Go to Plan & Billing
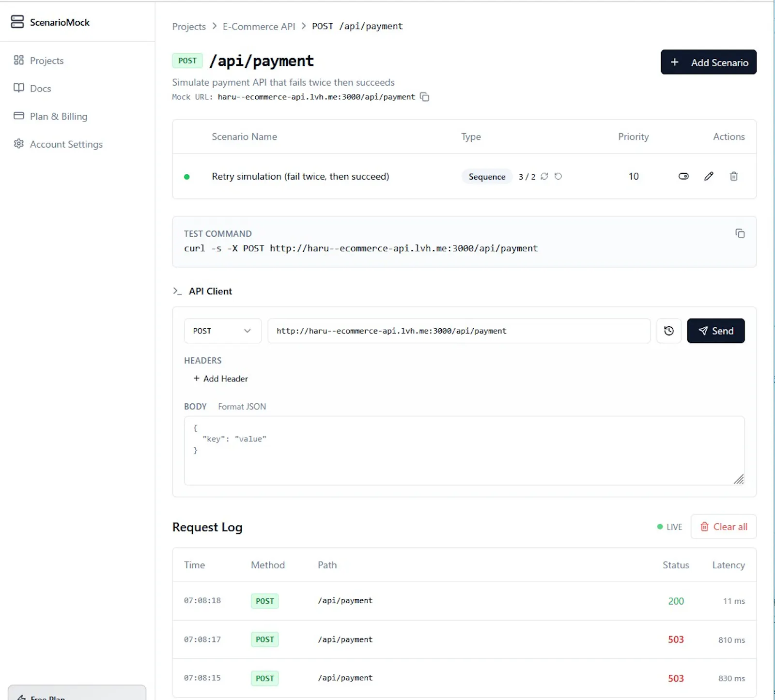Image resolution: width=775 pixels, height=700 pixels. pyautogui.click(x=59, y=117)
